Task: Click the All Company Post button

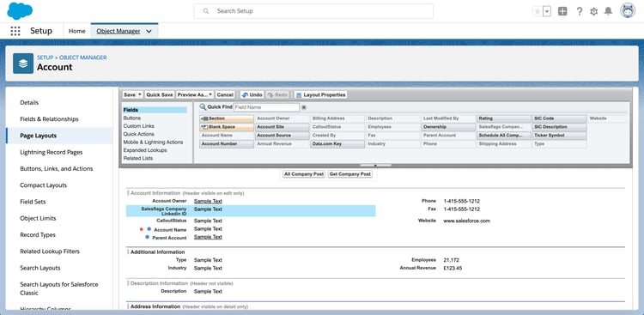Action: pyautogui.click(x=304, y=174)
